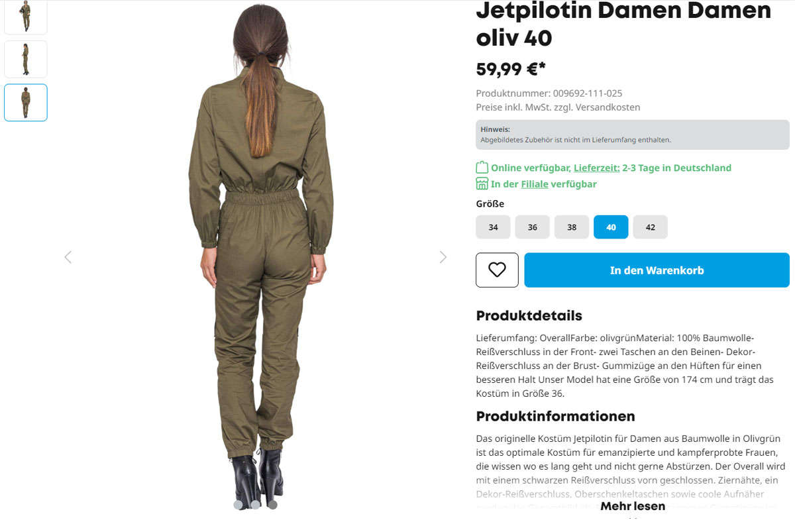The image size is (795, 532).
Task: Choose size 42
Action: (x=650, y=227)
